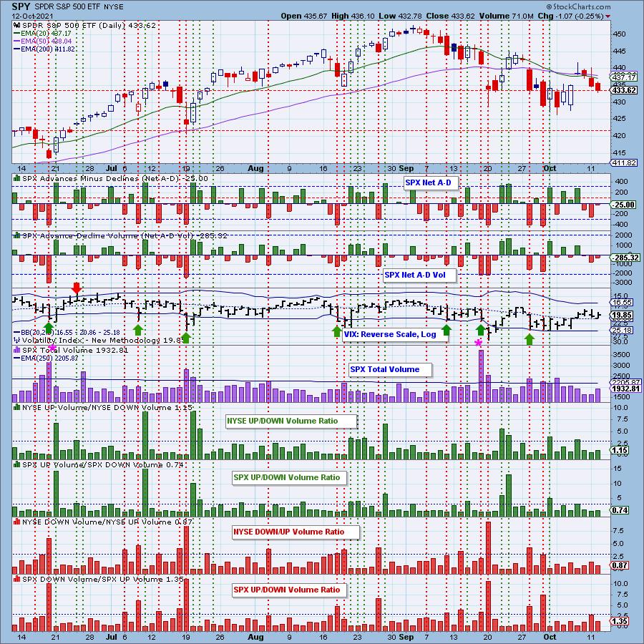Click magenta asterisk above September volume spike
Screen dimensions: 644x644
point(479,343)
